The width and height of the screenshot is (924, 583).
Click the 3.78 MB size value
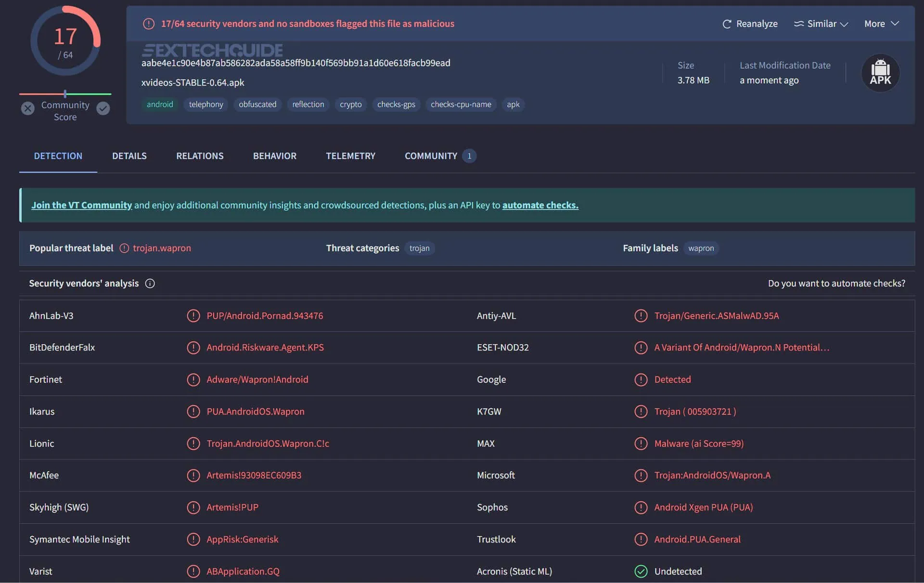[x=693, y=80]
